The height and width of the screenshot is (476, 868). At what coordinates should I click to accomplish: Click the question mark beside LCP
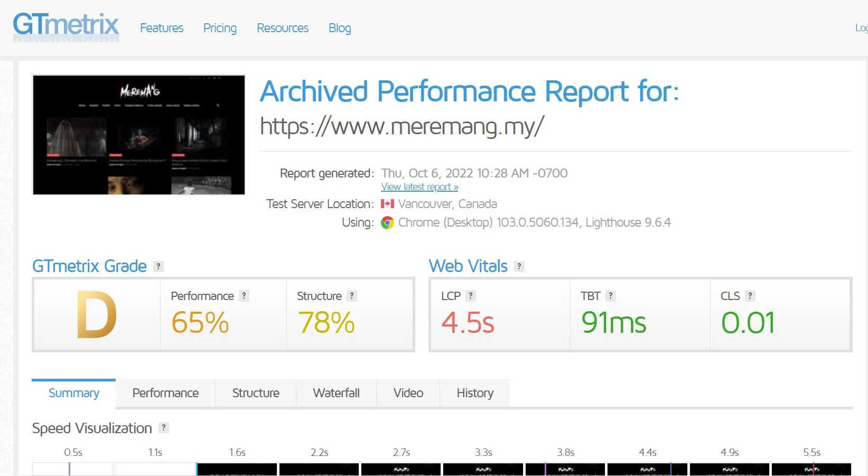click(471, 296)
